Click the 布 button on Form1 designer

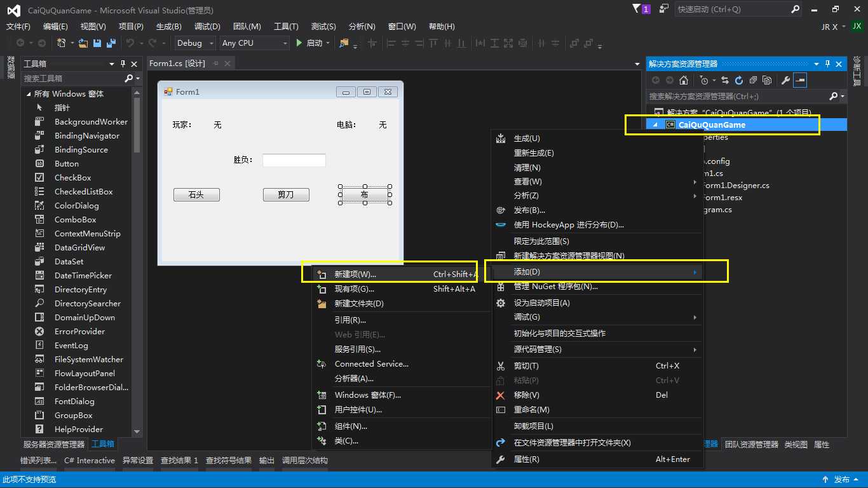(x=365, y=194)
